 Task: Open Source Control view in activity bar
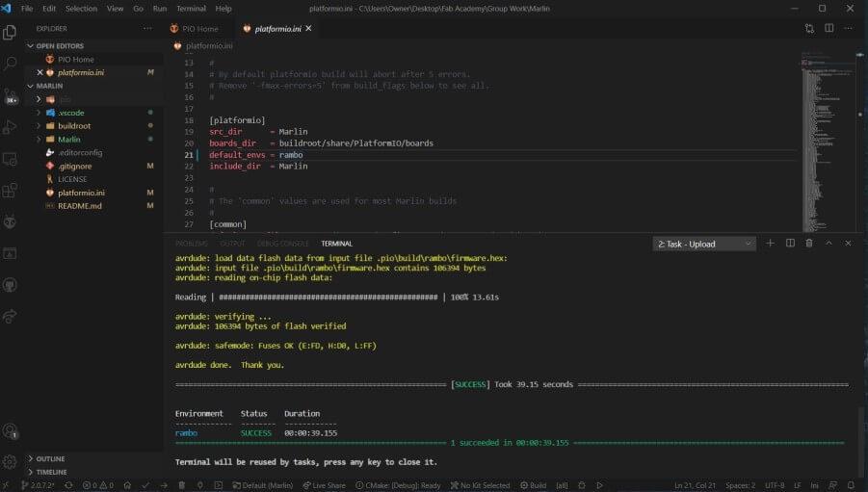click(x=10, y=96)
